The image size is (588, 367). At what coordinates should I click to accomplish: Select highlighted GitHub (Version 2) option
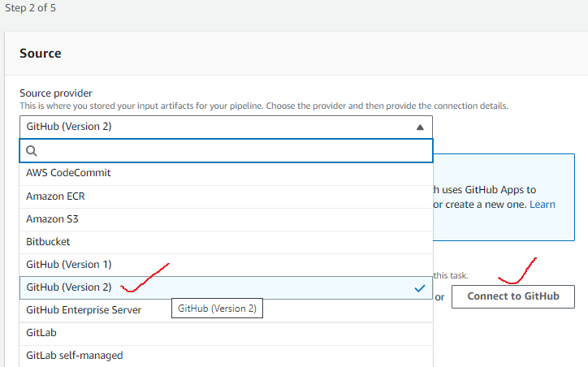(x=226, y=288)
